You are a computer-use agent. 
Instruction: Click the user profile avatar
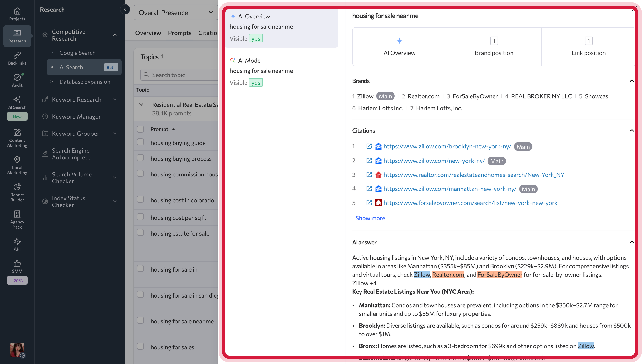17,350
